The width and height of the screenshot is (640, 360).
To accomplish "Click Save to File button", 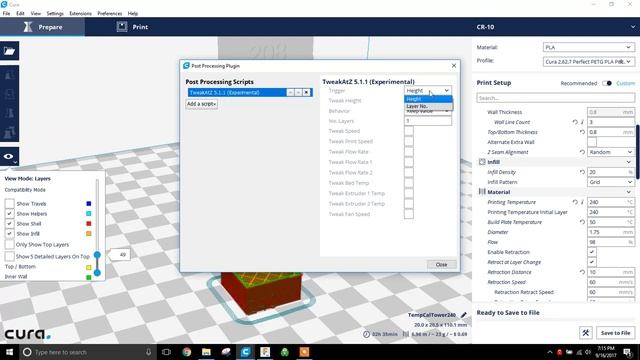I will [616, 333].
